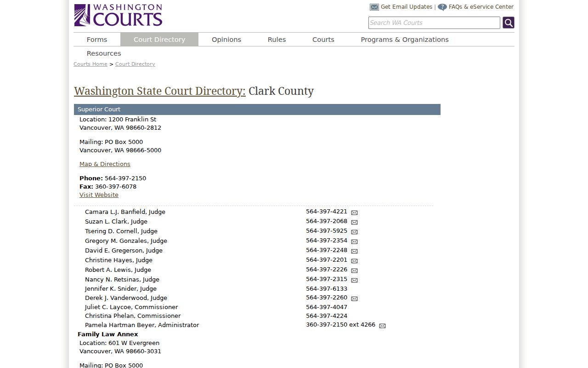Open Map & Directions link
Screen dimensions: 588x368
tap(105, 164)
